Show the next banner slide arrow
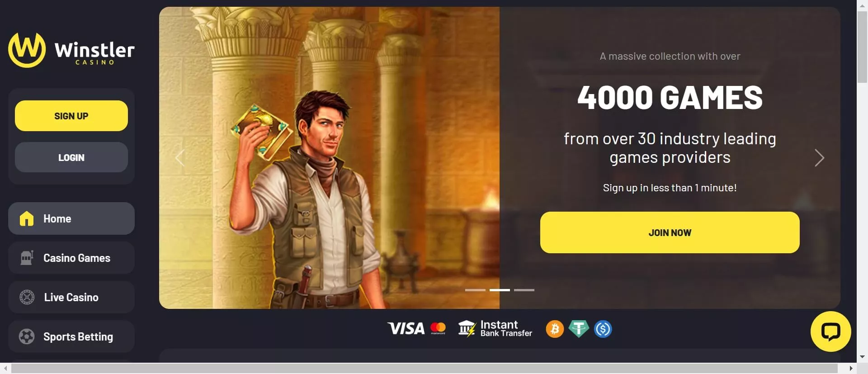Screen dimensions: 868x374 (819, 158)
